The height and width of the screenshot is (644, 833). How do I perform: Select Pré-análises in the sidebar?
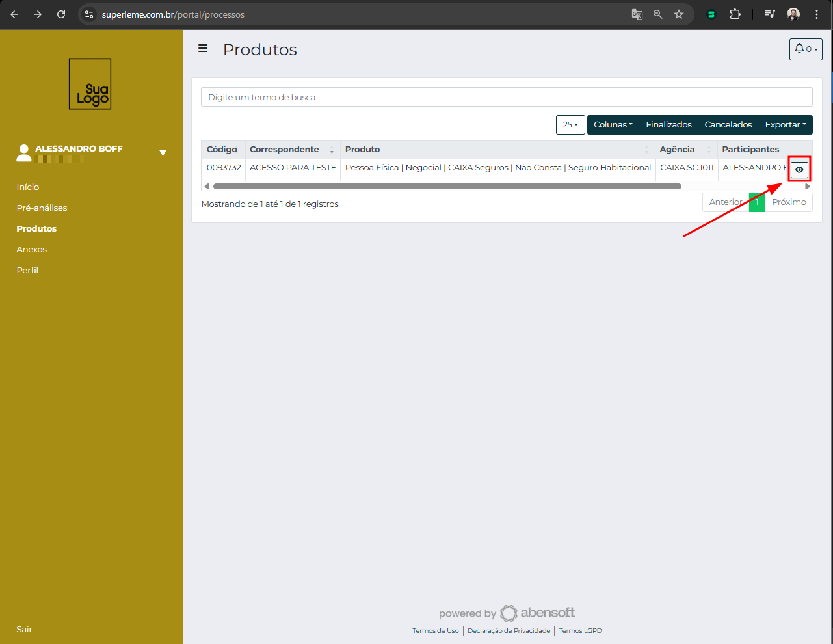41,208
